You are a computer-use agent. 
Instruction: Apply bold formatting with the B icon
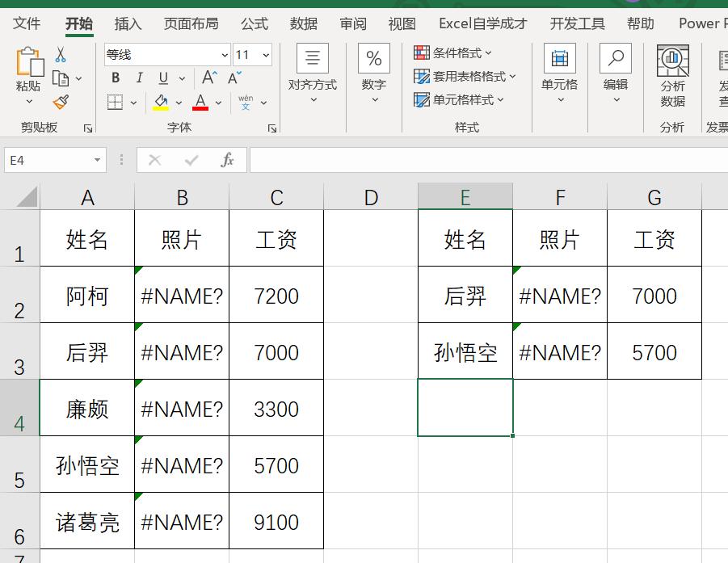pos(115,78)
